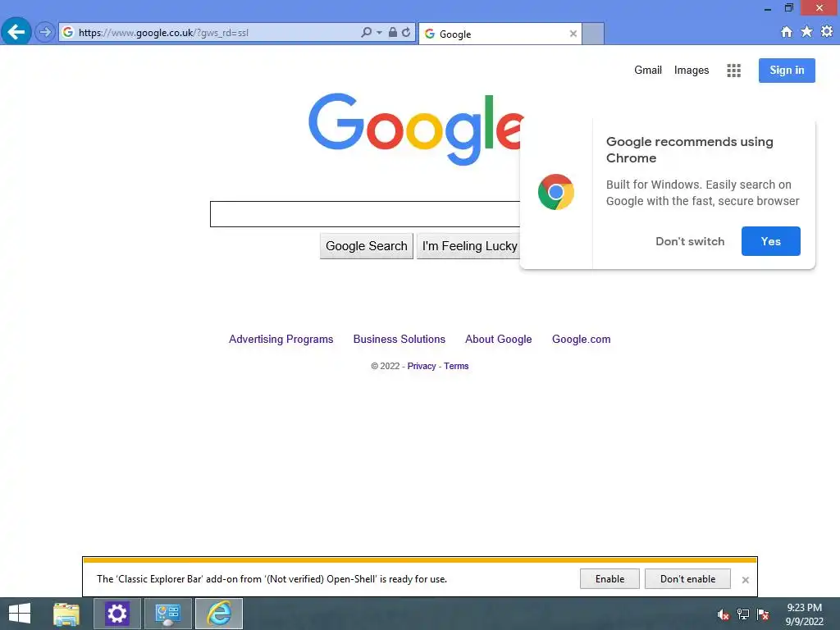Click the Sign in button

tap(787, 71)
